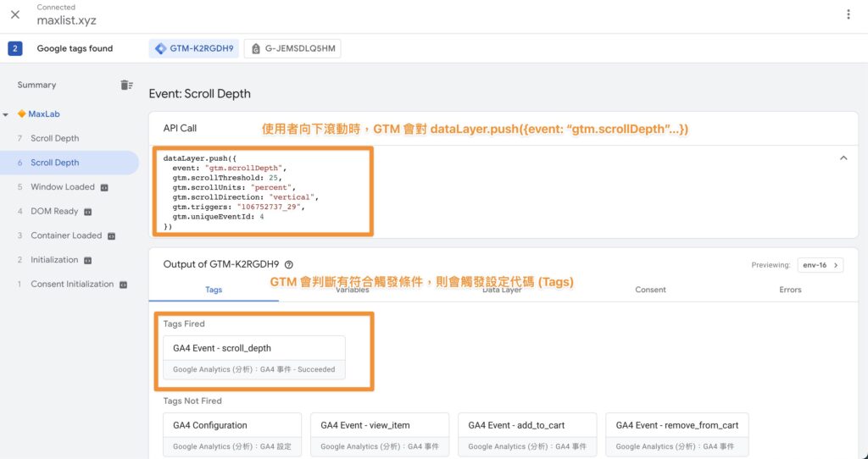Click the GTM diamond icon in container chip
This screenshot has width=868, height=459.
click(160, 48)
